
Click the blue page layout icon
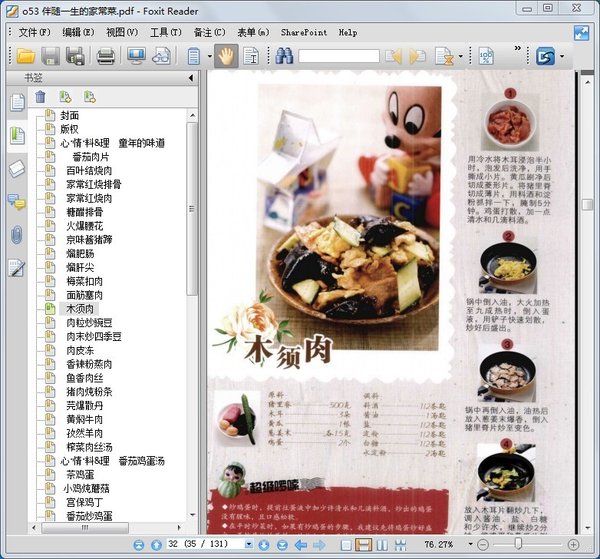(194, 56)
